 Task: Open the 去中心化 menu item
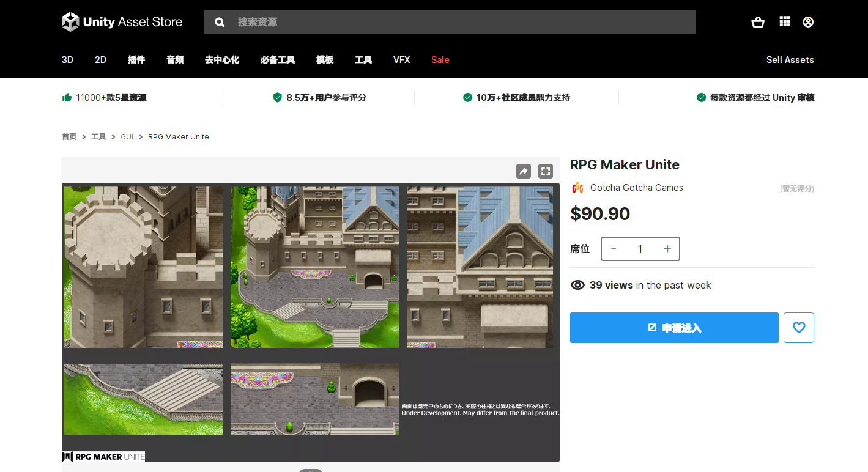click(222, 60)
